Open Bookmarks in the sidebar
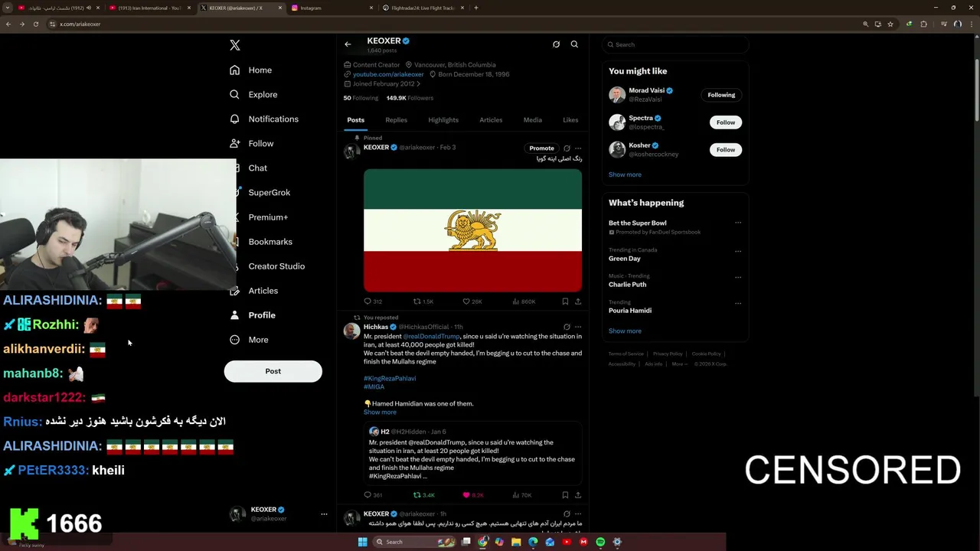 pyautogui.click(x=270, y=241)
